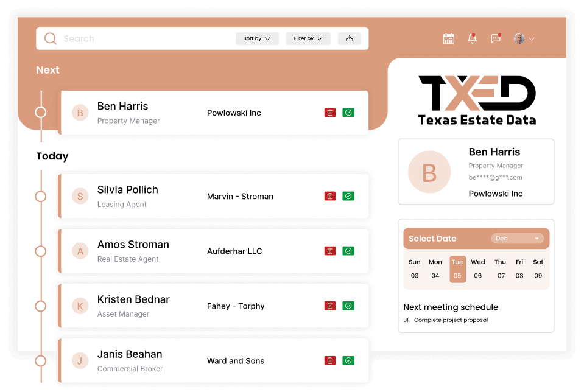Expand the Sort by dropdown
Screen dimensions: 584x392
[x=256, y=38]
